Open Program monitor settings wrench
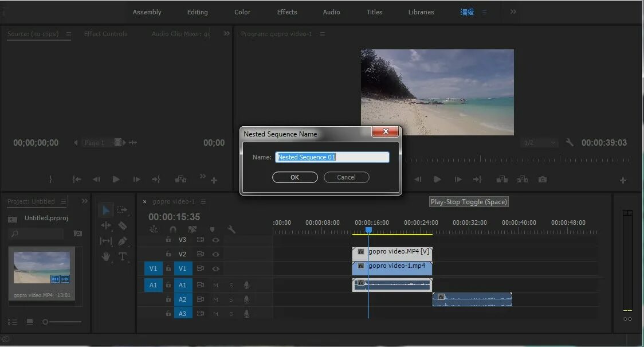Viewport: 644px width, 347px height. click(x=570, y=143)
